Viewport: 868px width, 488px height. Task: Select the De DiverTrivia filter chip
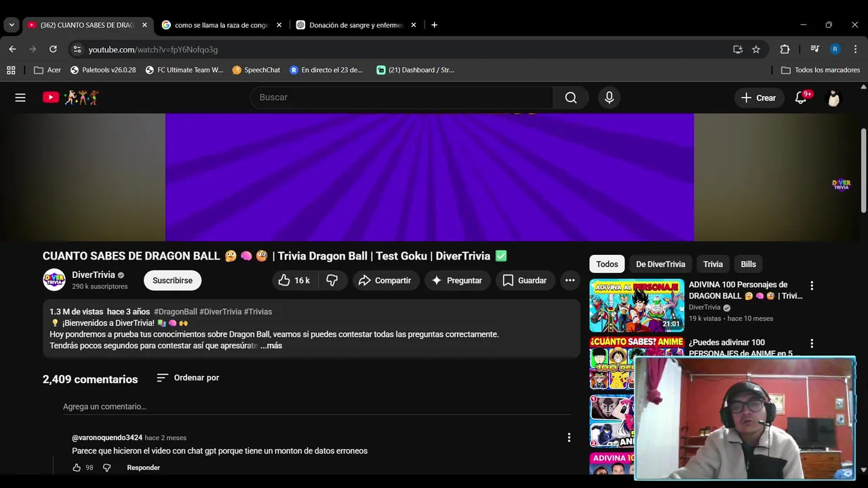coord(660,264)
